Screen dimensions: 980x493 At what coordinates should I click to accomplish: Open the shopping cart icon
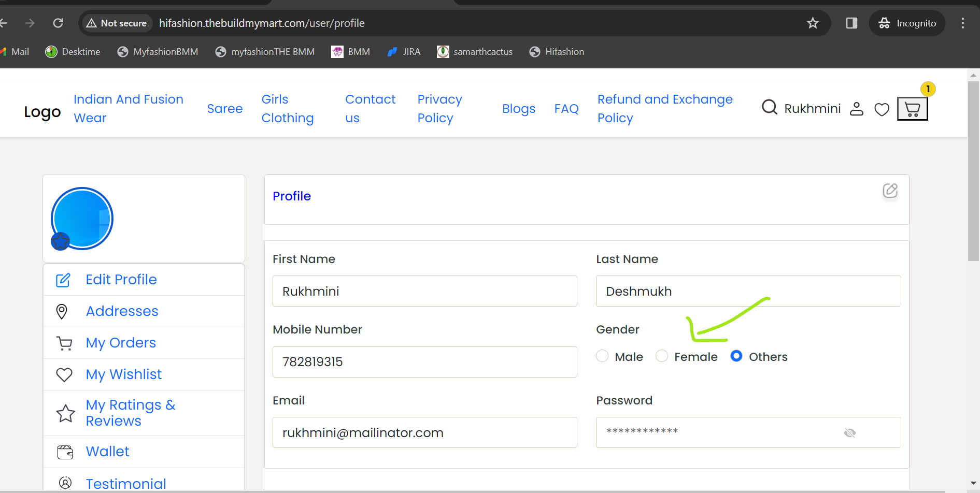pyautogui.click(x=912, y=109)
